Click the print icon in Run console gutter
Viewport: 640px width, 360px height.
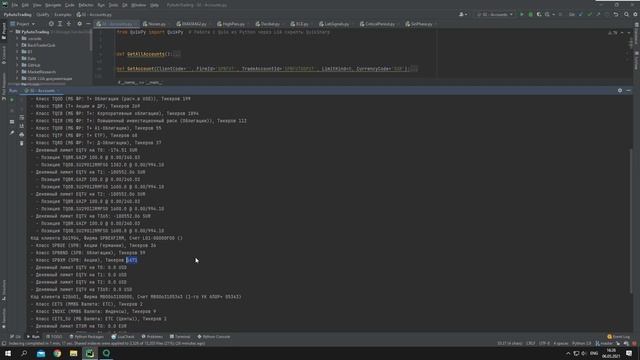[x=22, y=134]
